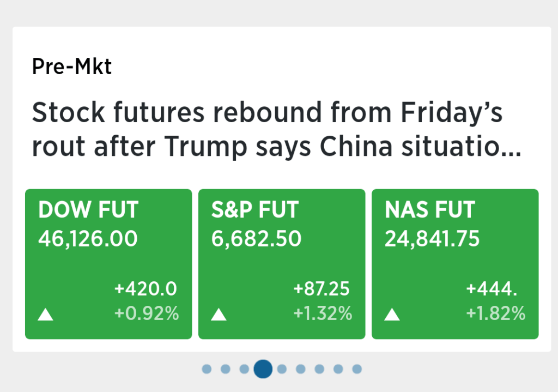Open the NAS FUT quote tile title
This screenshot has width=558, height=392.
pyautogui.click(x=430, y=210)
